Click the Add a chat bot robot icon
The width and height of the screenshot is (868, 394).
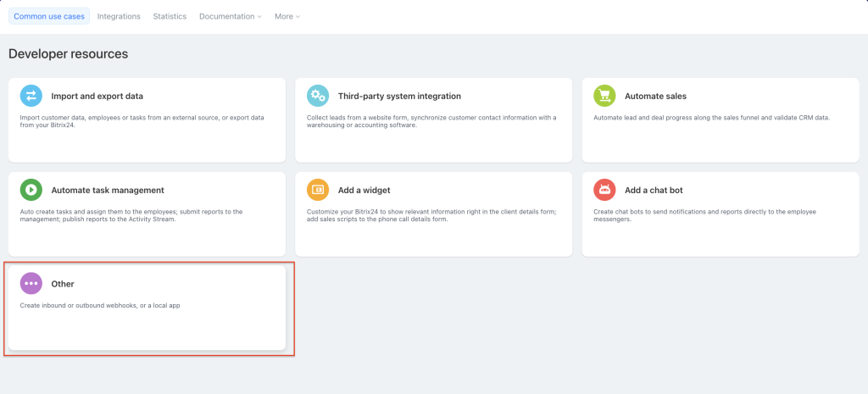pyautogui.click(x=604, y=190)
